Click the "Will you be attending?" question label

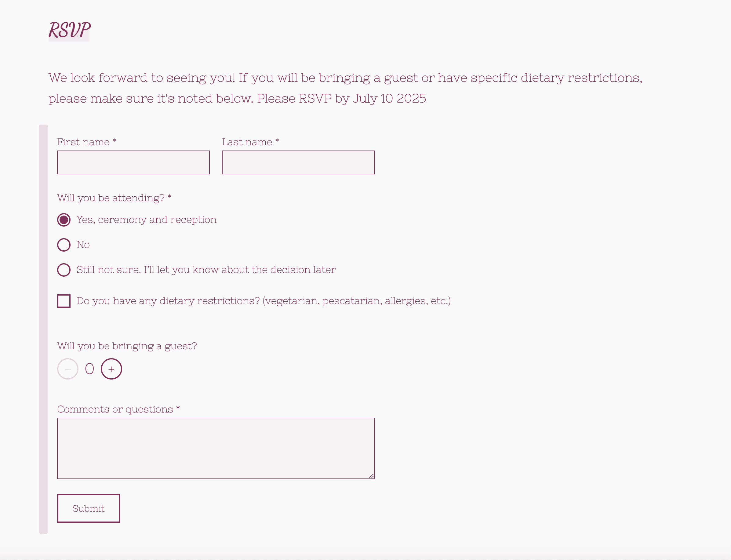(x=111, y=198)
